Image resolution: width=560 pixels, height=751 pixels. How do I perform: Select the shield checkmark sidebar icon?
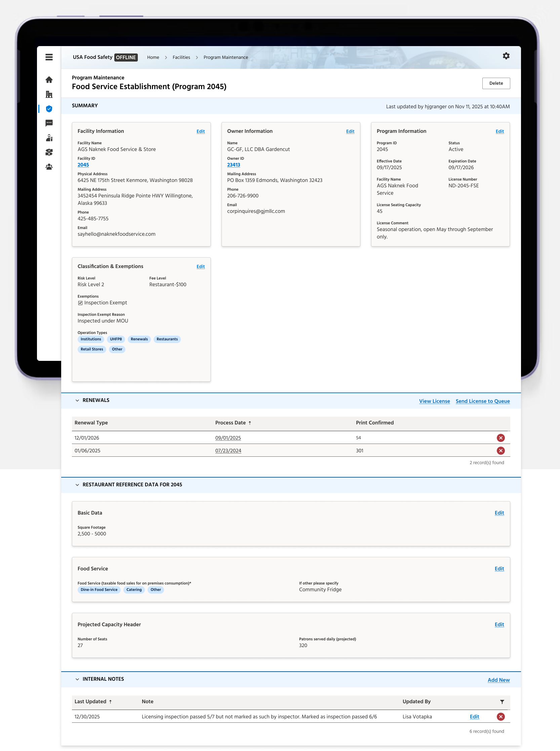(49, 109)
